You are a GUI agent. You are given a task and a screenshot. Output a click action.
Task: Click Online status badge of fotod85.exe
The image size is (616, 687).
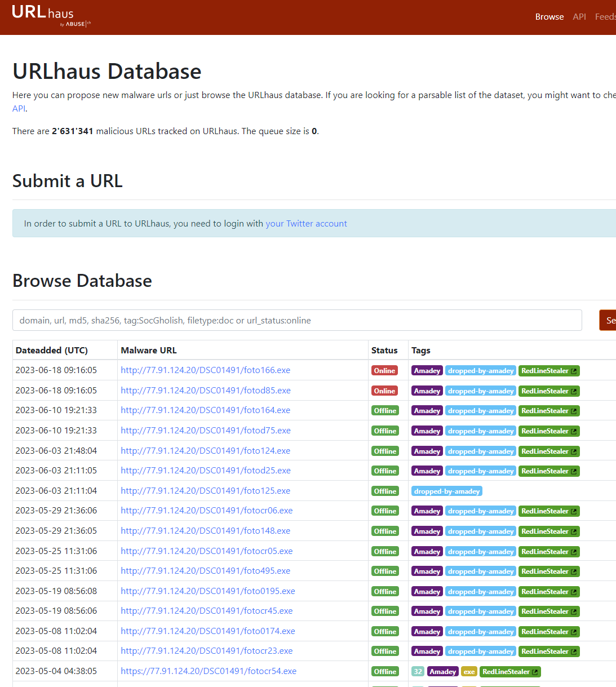[x=384, y=391]
